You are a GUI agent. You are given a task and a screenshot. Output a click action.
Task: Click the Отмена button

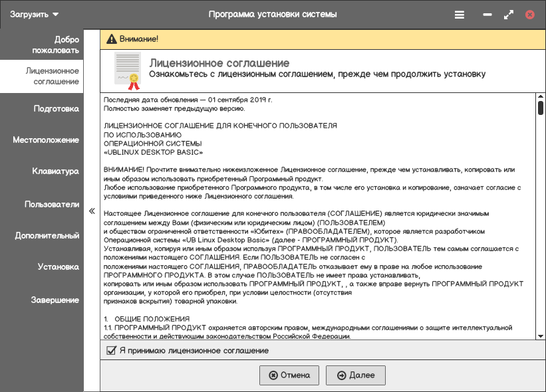[289, 375]
